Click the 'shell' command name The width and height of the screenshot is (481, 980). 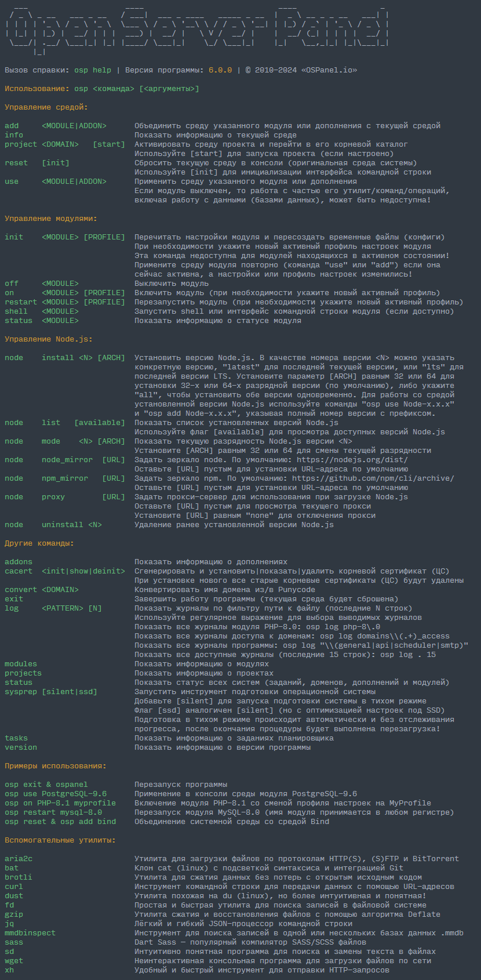[16, 311]
